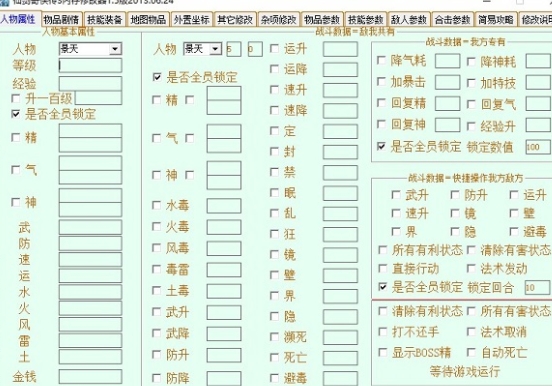Click the 锁定回合 field showing 10
The image size is (552, 386).
point(537,287)
